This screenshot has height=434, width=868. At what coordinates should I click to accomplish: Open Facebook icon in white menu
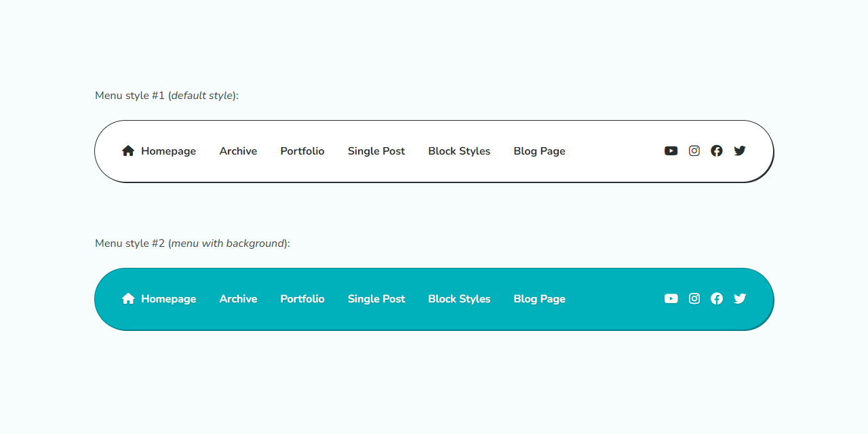click(717, 151)
